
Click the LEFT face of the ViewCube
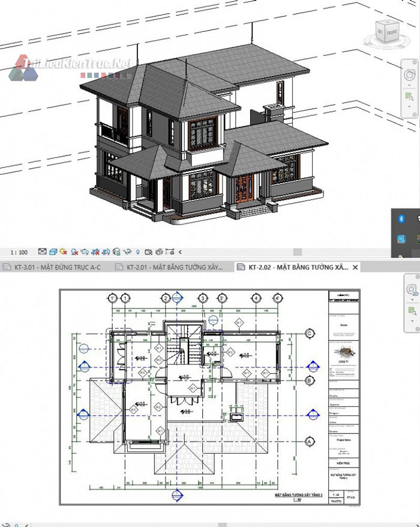point(379,30)
